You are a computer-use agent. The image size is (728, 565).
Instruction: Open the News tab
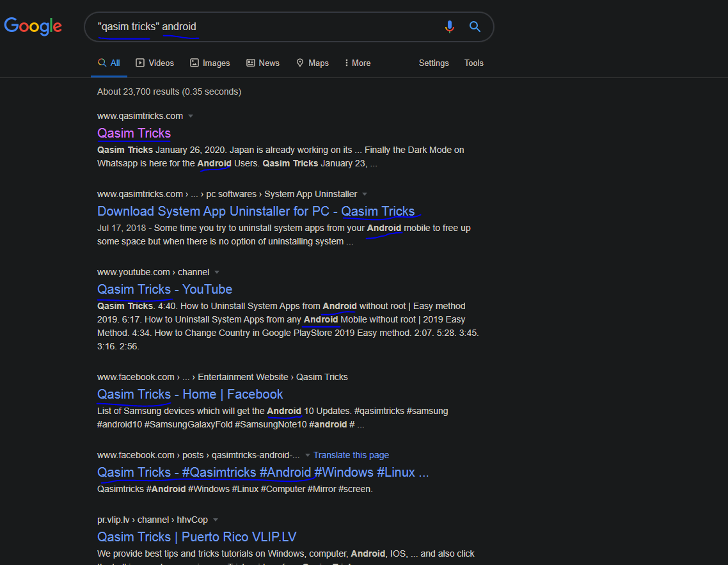tap(263, 63)
